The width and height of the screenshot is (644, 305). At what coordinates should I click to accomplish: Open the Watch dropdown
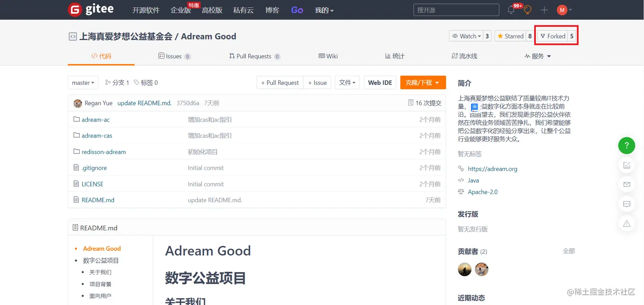(x=466, y=36)
